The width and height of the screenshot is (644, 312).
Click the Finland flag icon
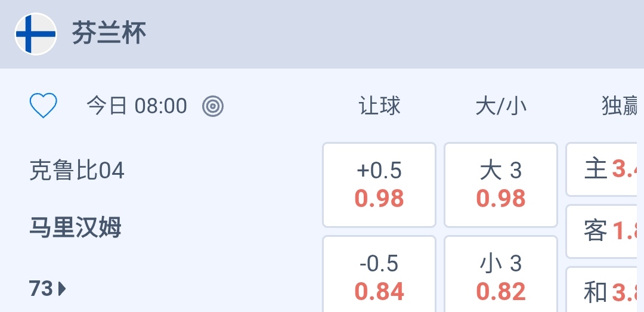click(x=36, y=34)
